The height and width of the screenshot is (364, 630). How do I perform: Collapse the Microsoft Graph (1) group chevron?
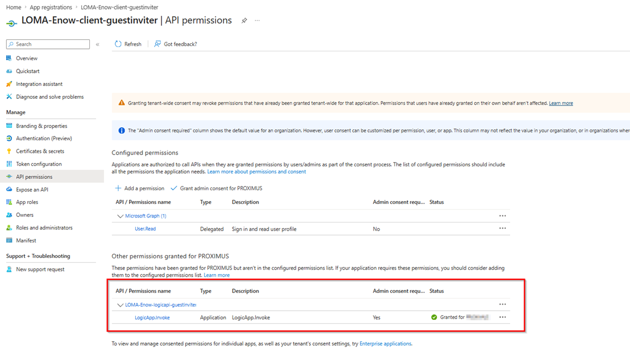click(x=120, y=216)
